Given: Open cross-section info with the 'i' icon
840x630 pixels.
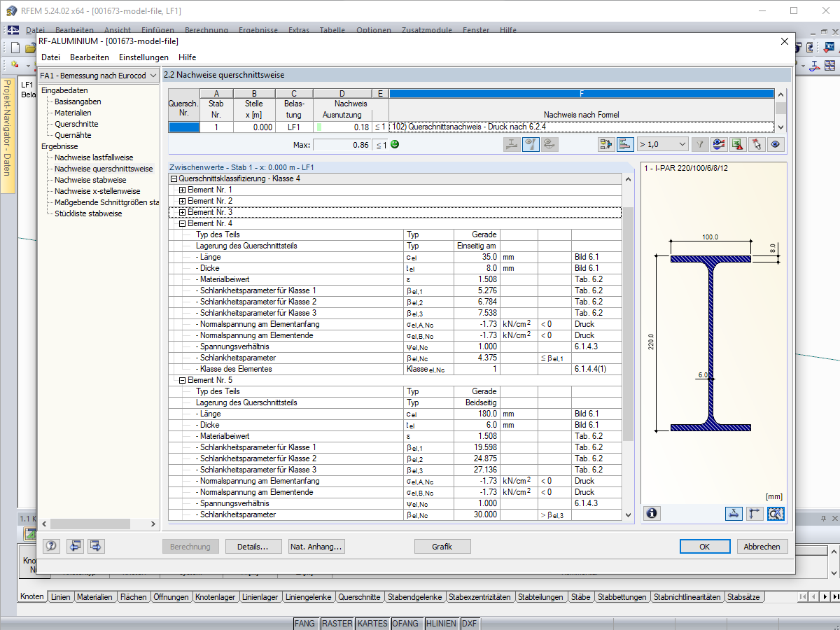Looking at the screenshot, I should pos(652,514).
